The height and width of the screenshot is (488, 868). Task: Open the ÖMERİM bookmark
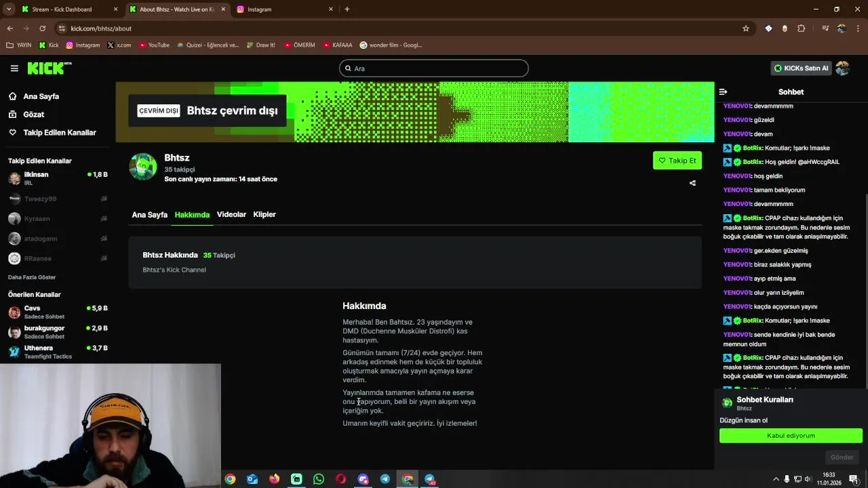click(x=300, y=45)
